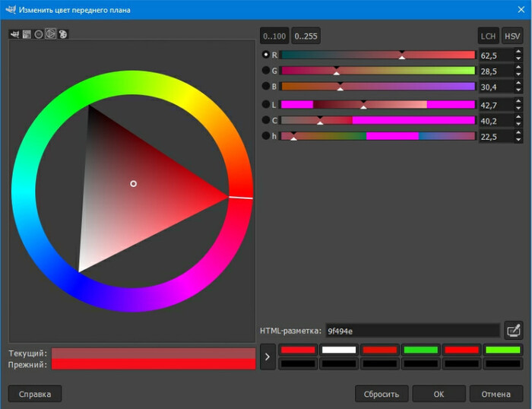This screenshot has width=532, height=409.
Task: Pick the white color history swatch
Action: 339,350
